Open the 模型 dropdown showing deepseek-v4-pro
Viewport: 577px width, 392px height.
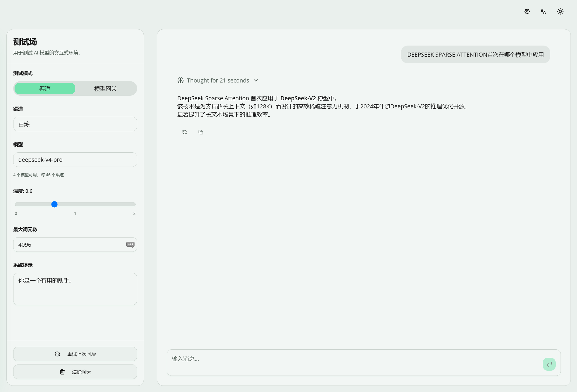(x=75, y=160)
